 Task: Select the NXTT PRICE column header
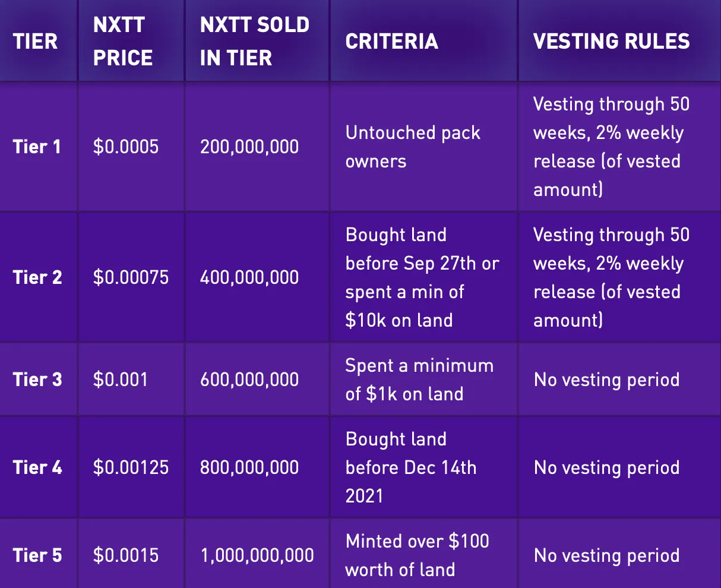[x=123, y=41]
